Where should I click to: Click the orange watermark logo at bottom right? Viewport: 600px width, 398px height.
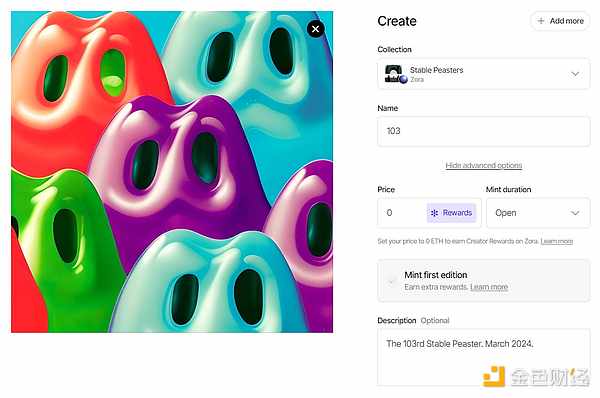coord(494,376)
